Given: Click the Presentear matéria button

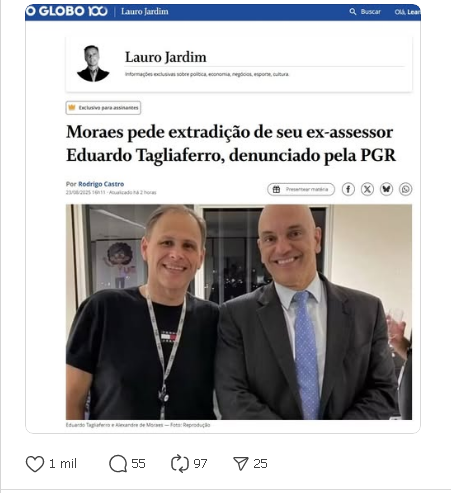Looking at the screenshot, I should pos(301,189).
